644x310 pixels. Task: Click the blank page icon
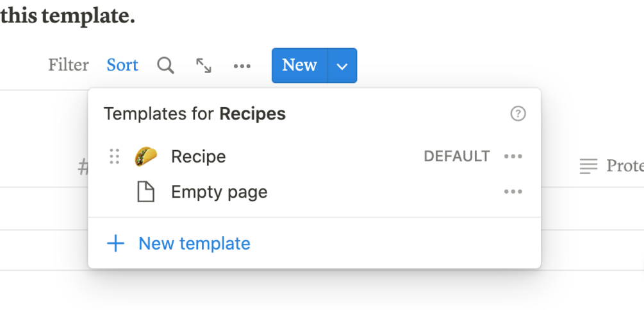(x=146, y=192)
